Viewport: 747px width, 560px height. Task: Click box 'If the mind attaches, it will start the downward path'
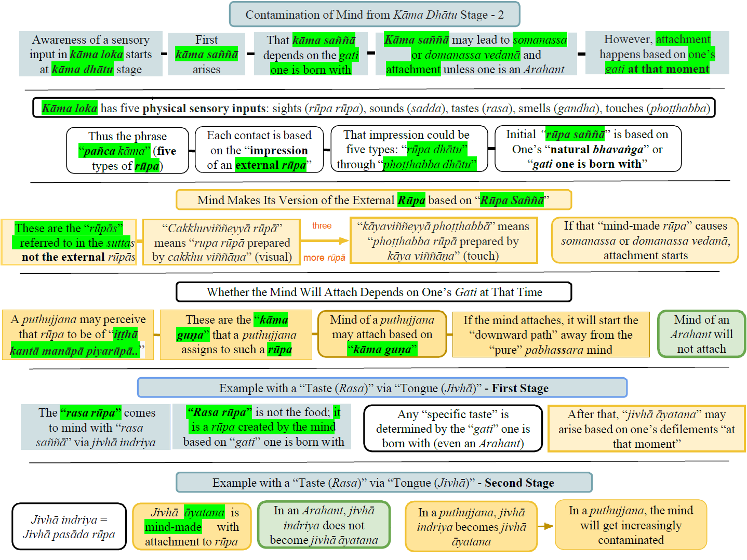pos(551,335)
